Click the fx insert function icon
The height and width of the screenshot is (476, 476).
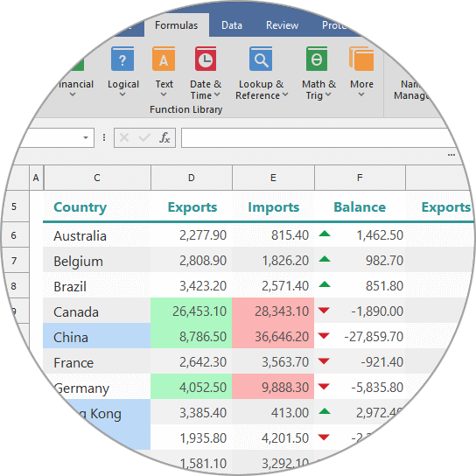[164, 138]
